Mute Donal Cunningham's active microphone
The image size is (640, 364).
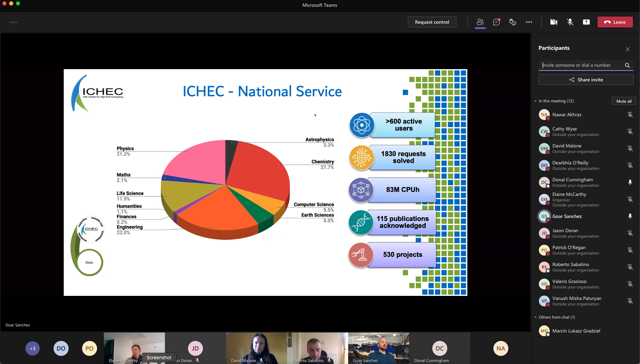[630, 182]
